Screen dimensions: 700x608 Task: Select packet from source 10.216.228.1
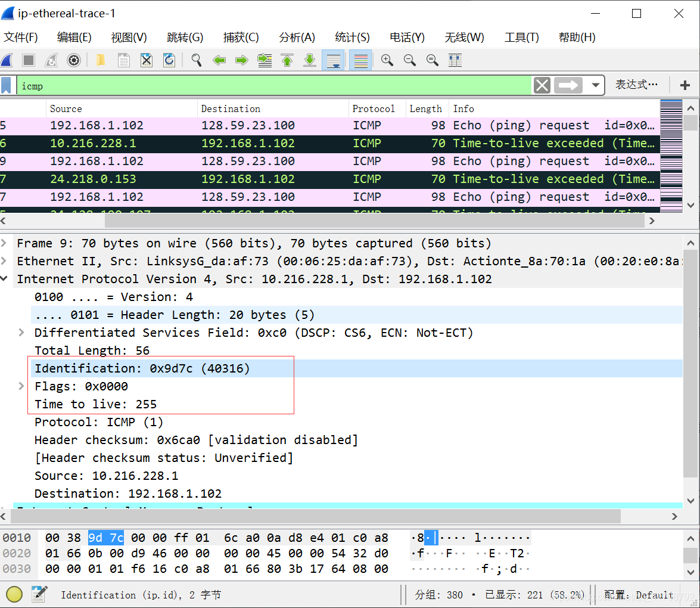point(330,144)
